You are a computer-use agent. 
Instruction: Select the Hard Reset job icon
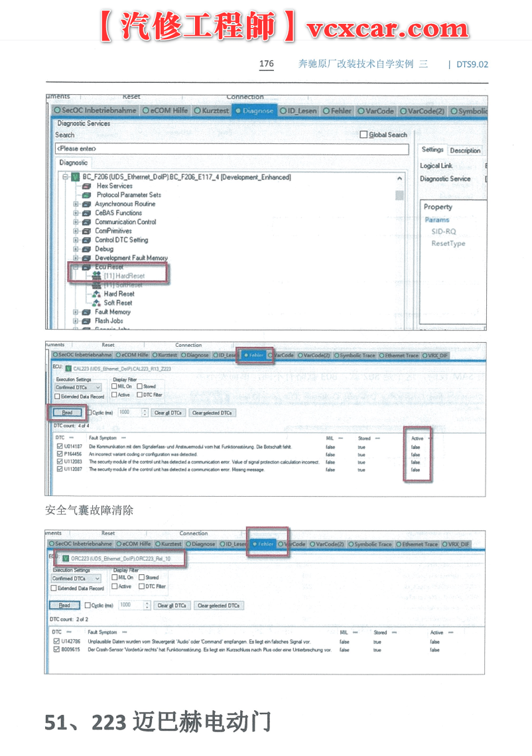(x=96, y=294)
